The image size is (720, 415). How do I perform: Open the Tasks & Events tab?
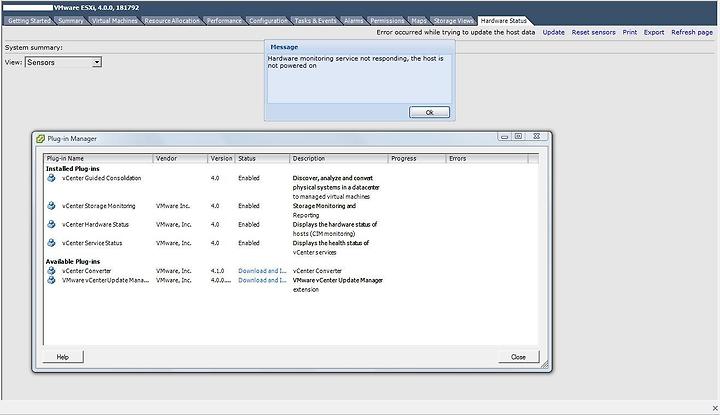click(315, 21)
